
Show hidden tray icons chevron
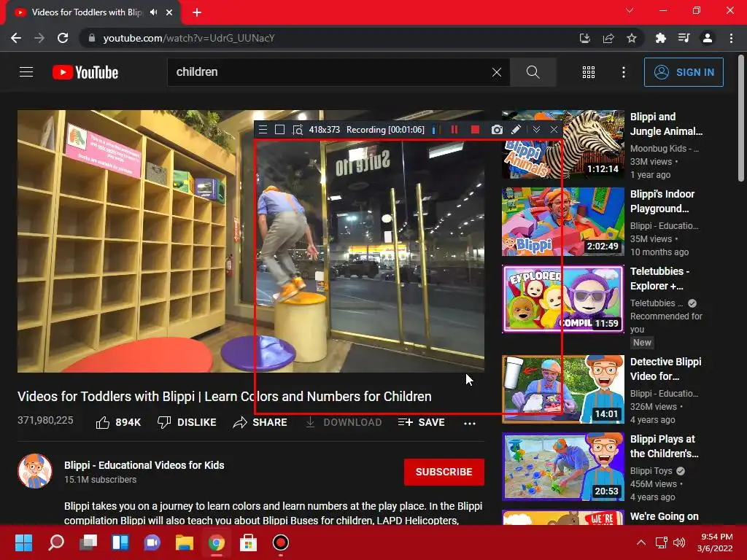641,542
